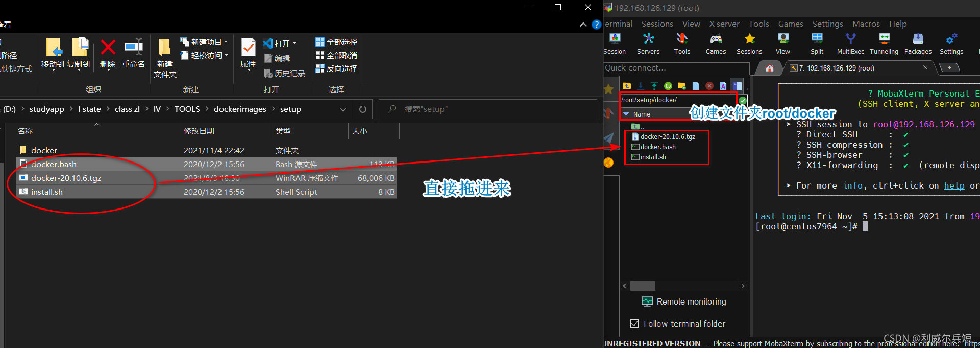
Task: Click the Split toolbar icon
Action: [817, 43]
